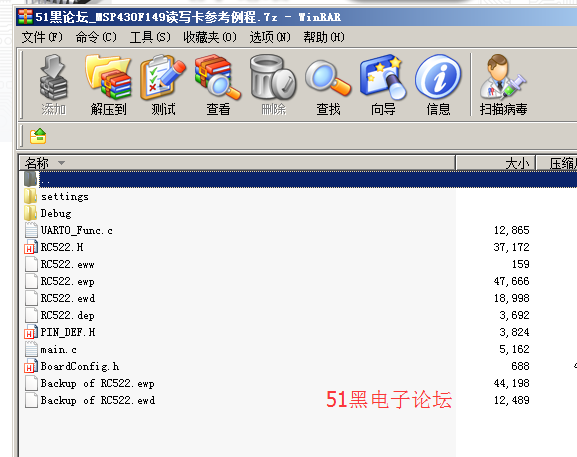Select the settings folder icon
577x457 pixels.
pos(31,196)
